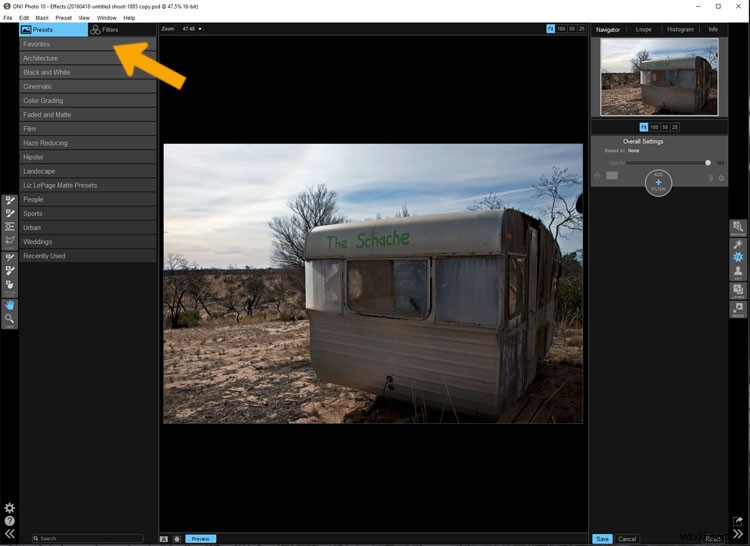The height and width of the screenshot is (546, 750).
Task: Open the settings gear in bottom-left
Action: click(x=10, y=508)
